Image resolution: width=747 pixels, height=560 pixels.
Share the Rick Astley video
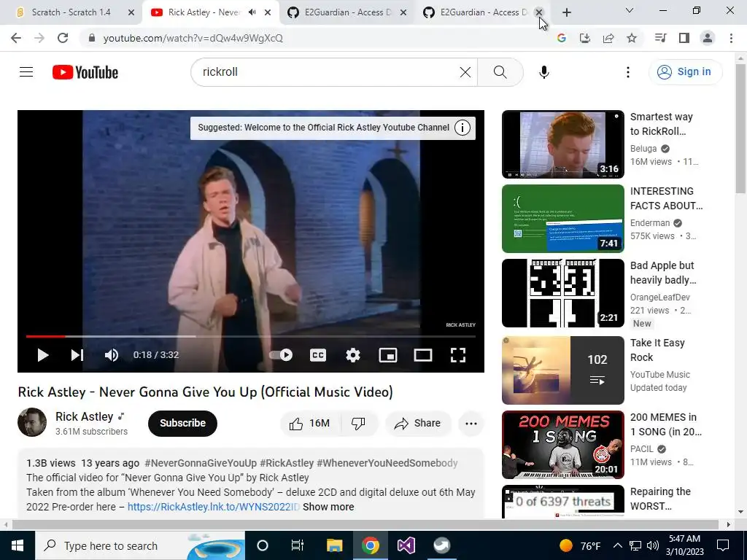pyautogui.click(x=418, y=424)
